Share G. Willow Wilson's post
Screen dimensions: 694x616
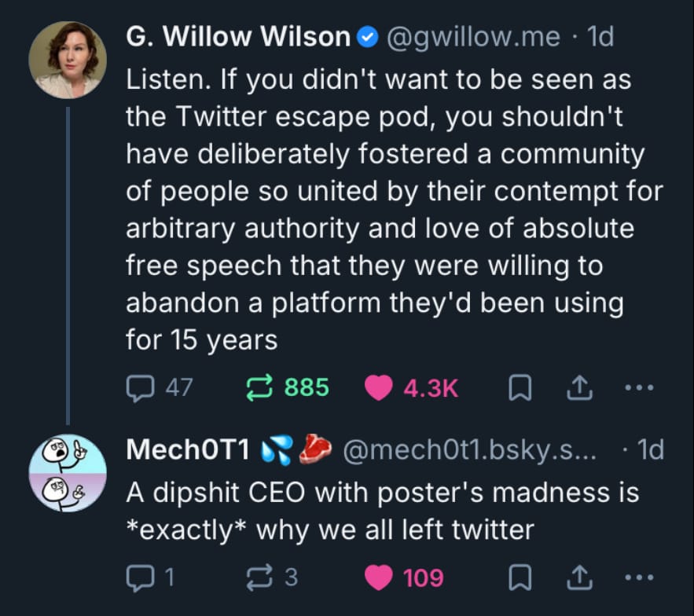point(578,387)
